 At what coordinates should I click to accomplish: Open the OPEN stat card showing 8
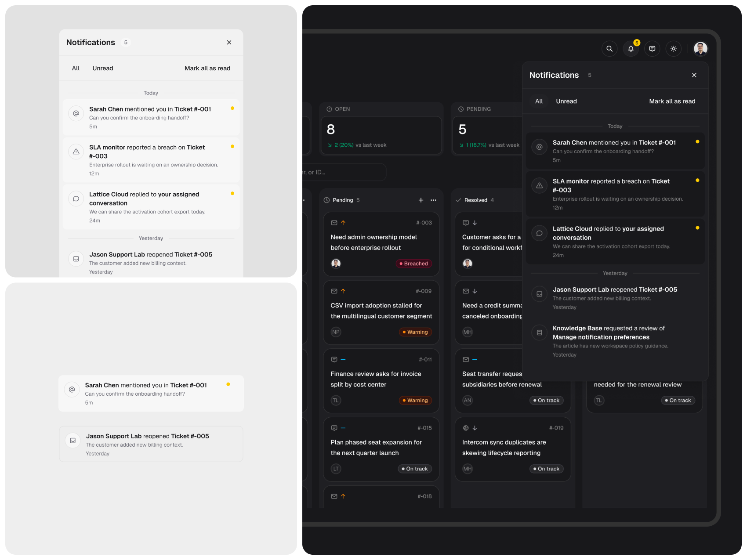click(x=381, y=135)
